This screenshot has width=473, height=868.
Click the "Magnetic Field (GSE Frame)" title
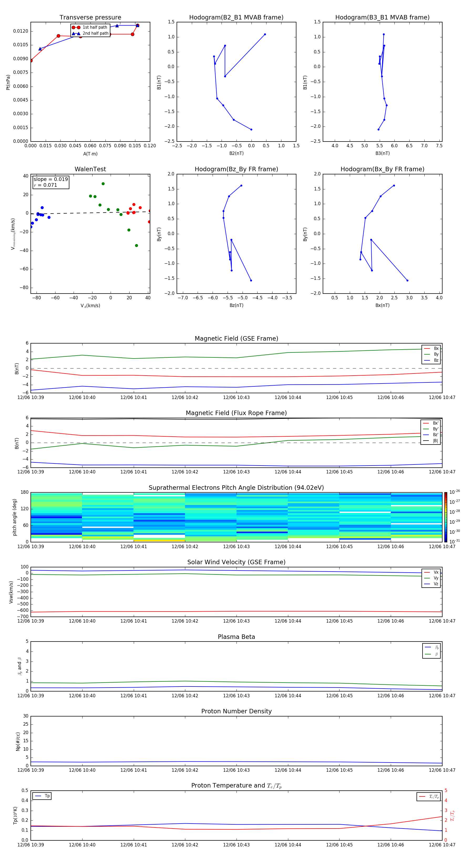point(236,338)
